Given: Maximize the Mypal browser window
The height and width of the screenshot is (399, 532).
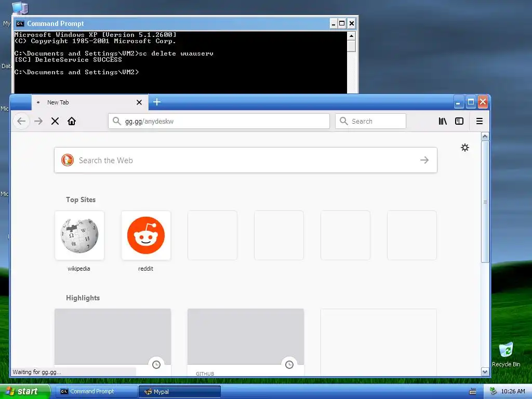Looking at the screenshot, I should coord(471,102).
